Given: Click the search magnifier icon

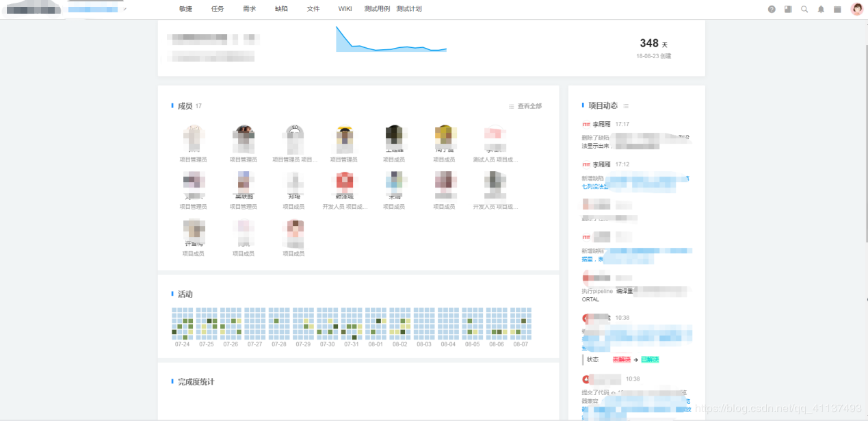Looking at the screenshot, I should point(804,10).
